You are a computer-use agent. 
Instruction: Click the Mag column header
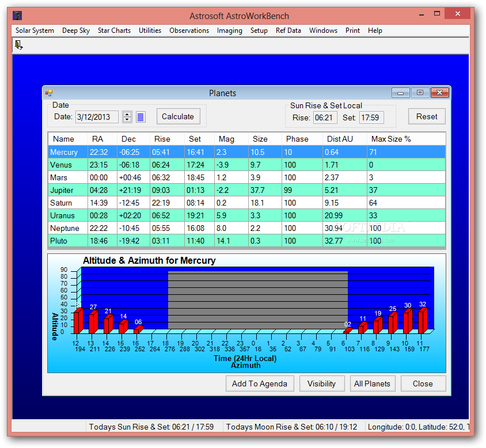231,139
